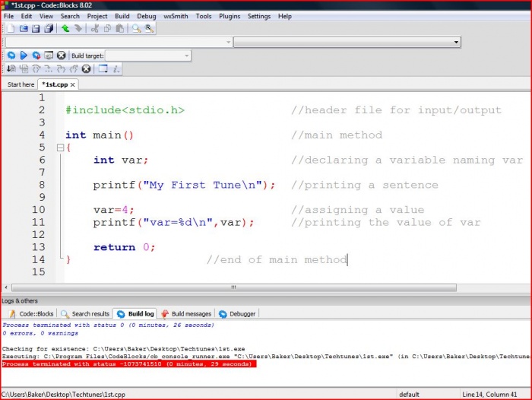Open the wxSmith menu
The width and height of the screenshot is (532, 400).
point(176,16)
